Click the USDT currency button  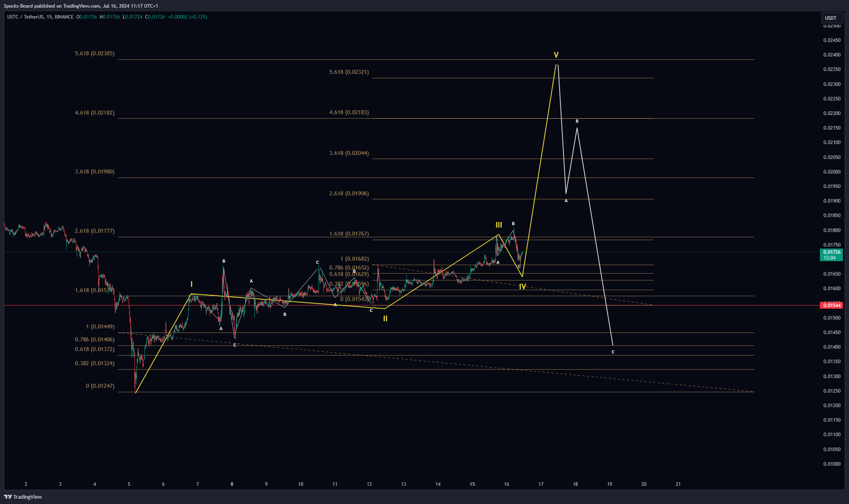(832, 18)
